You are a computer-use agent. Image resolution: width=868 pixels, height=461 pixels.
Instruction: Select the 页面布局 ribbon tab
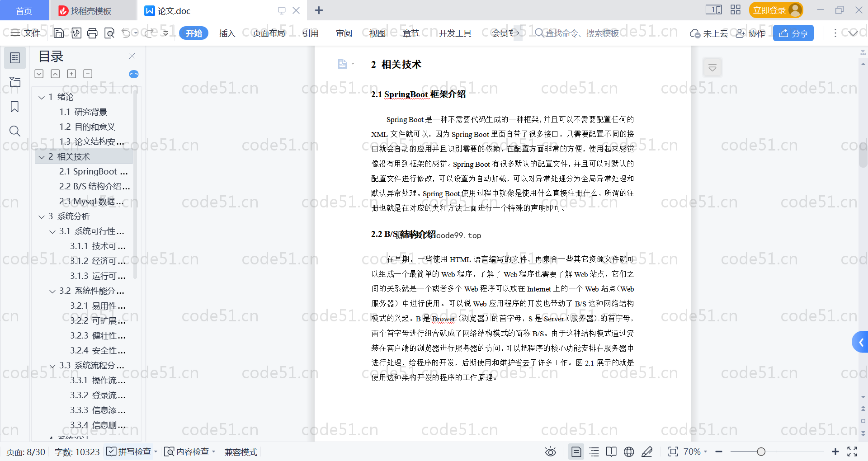pyautogui.click(x=269, y=33)
